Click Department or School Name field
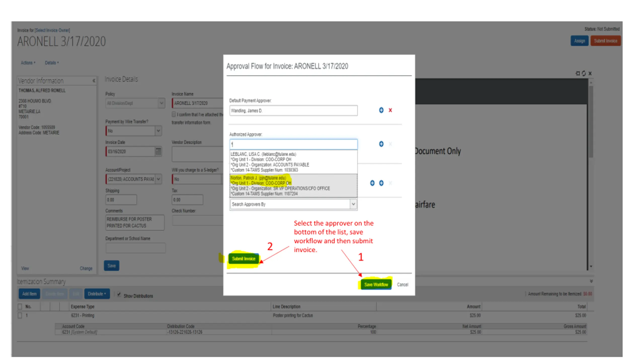The image size is (644, 362). point(136,248)
